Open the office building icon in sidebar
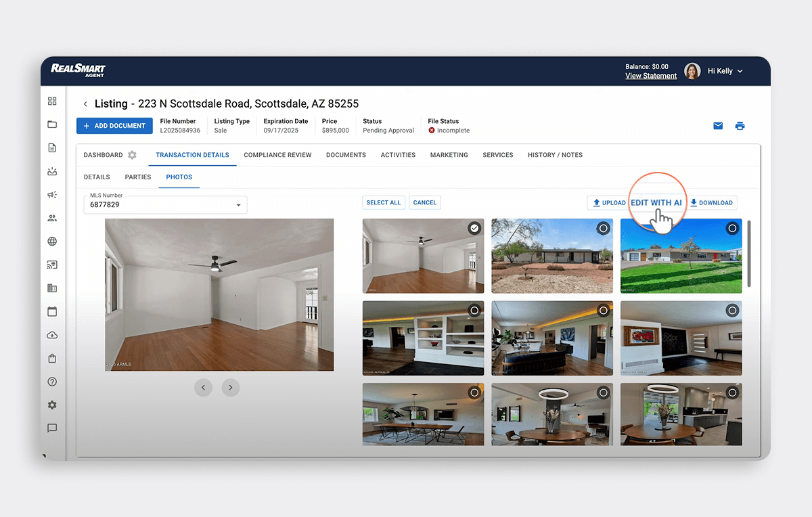 click(52, 288)
